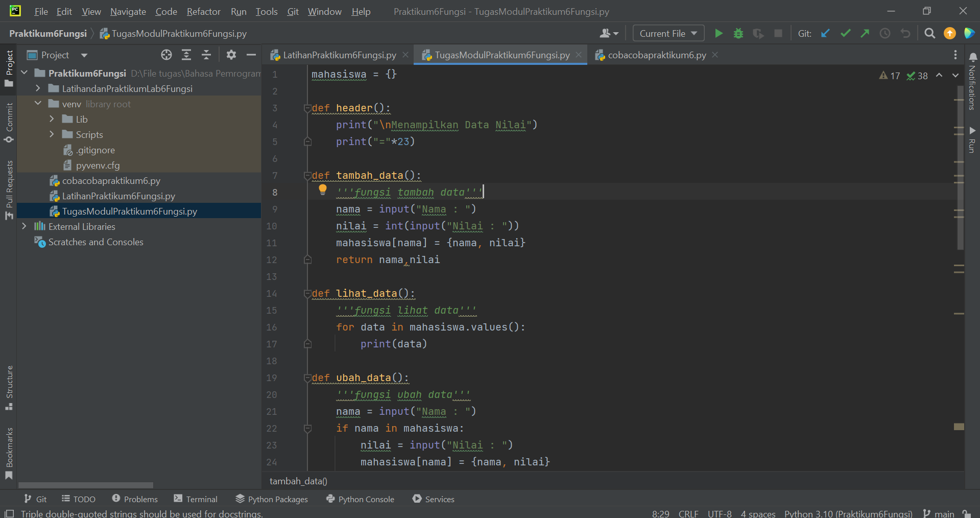Open the Terminal tool window

pyautogui.click(x=196, y=499)
